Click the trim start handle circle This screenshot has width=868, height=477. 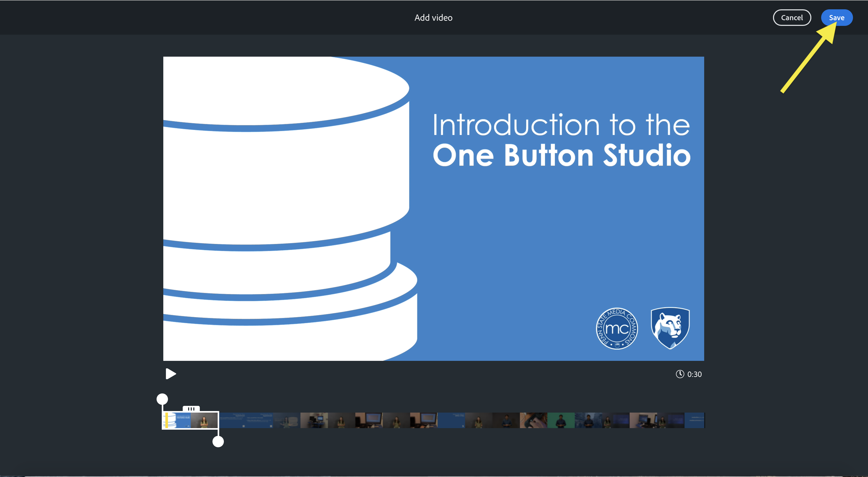163,399
